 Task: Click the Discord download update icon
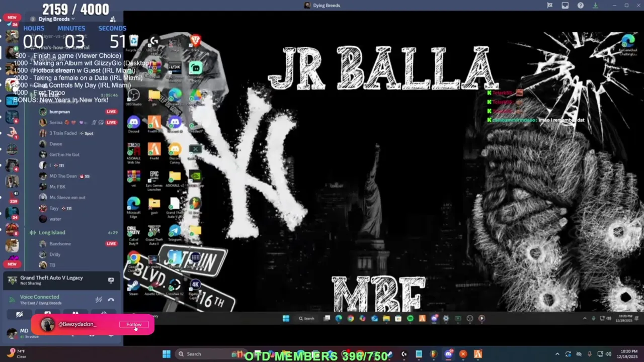[595, 5]
